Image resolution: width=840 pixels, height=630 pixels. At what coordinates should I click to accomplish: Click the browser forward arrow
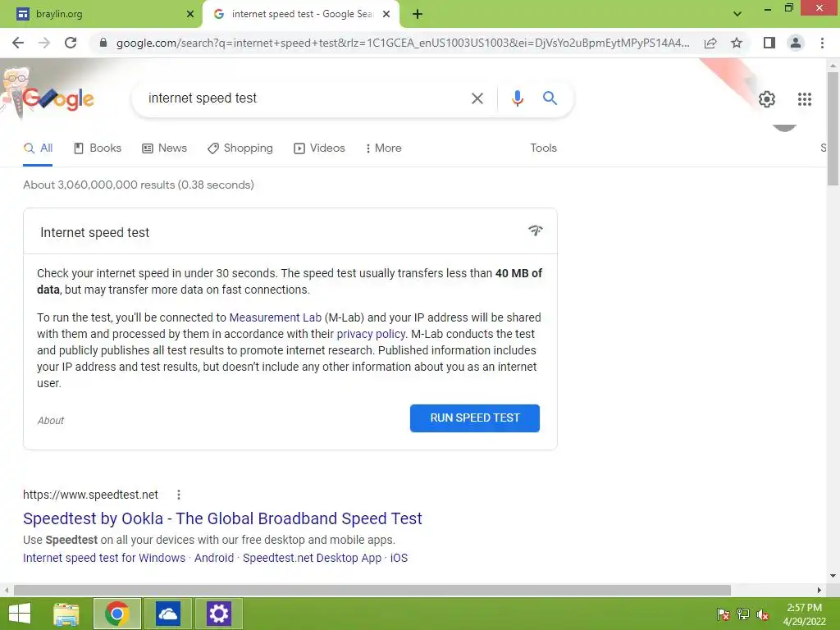point(44,43)
